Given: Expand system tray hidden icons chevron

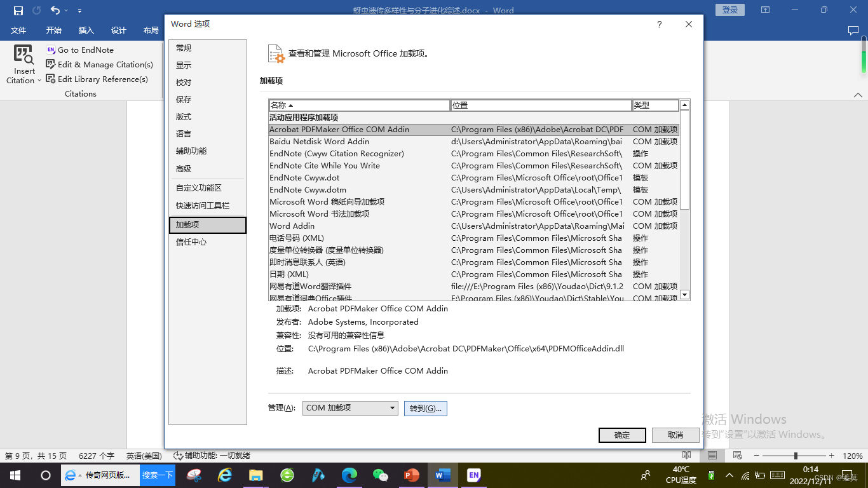Looking at the screenshot, I should [728, 475].
